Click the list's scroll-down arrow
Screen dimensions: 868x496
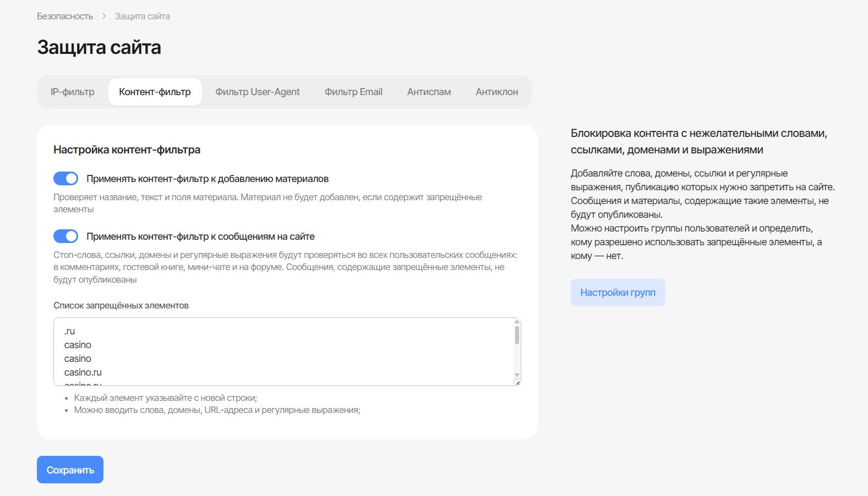[517, 375]
